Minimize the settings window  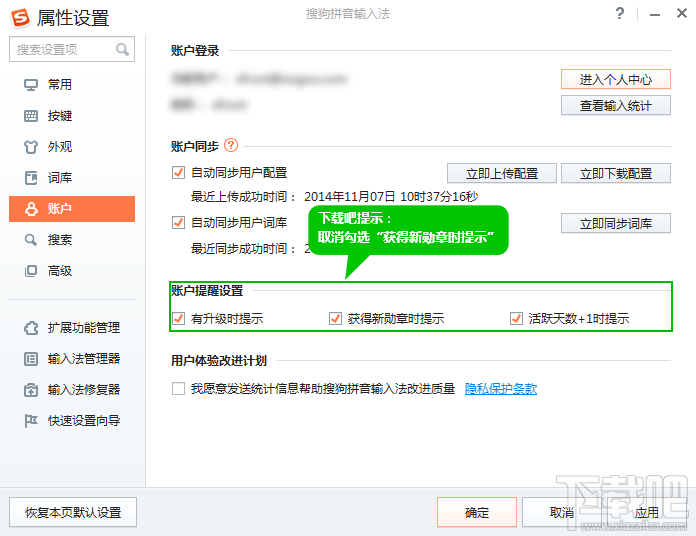[x=655, y=15]
